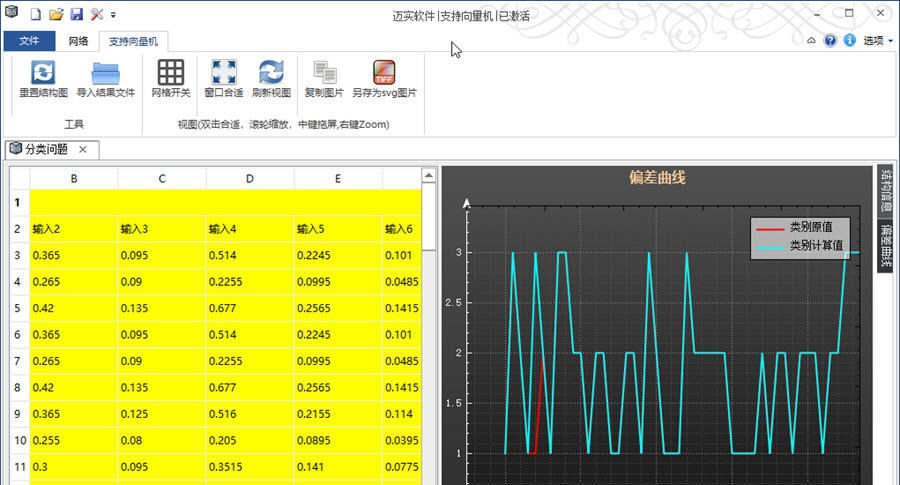Collapse the ribbon with the up chevron
Viewport: 900px width, 485px height.
pos(812,41)
